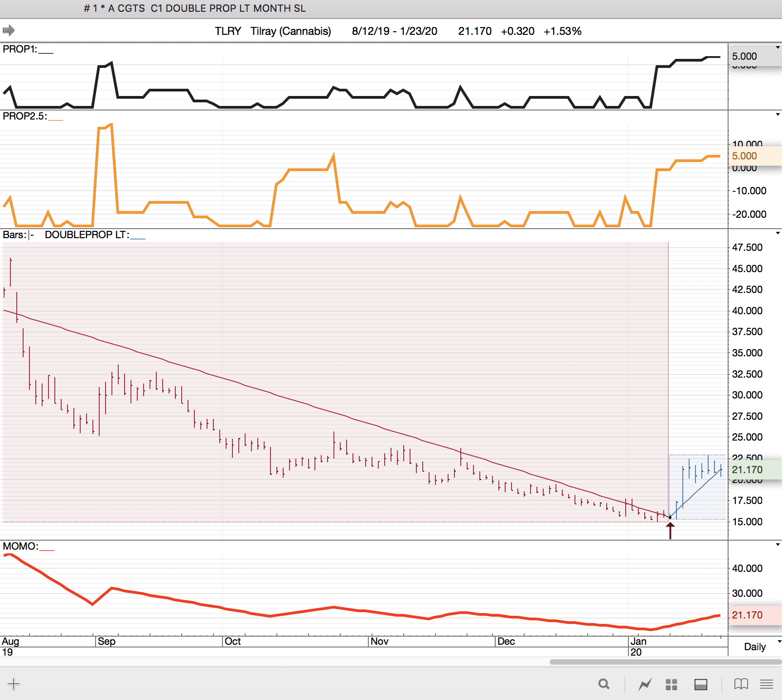
Task: Open the magnifier search tool
Action: click(x=603, y=684)
